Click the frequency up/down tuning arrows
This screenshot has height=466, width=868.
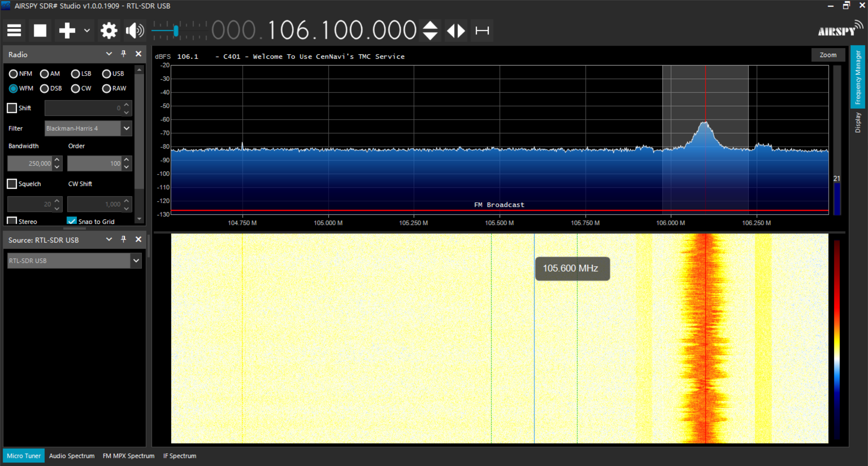[430, 30]
